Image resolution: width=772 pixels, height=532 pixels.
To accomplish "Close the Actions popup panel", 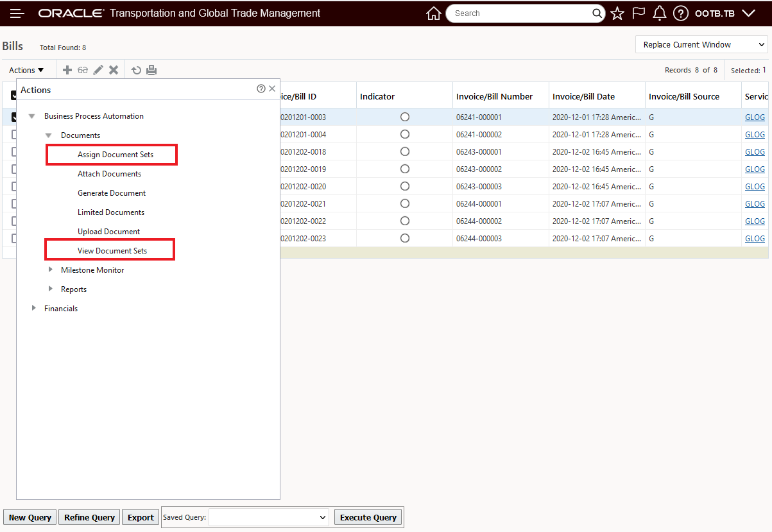I will (x=272, y=89).
